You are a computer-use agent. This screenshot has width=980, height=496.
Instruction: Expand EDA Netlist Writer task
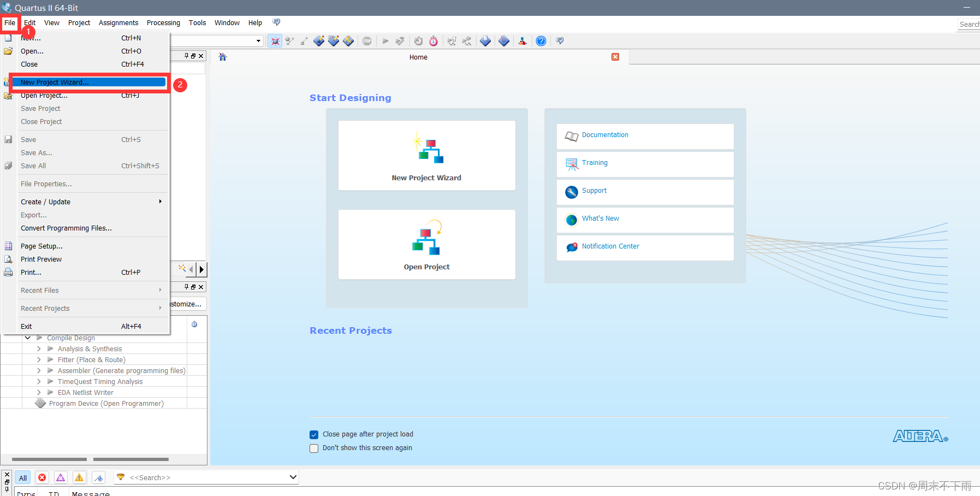click(39, 392)
